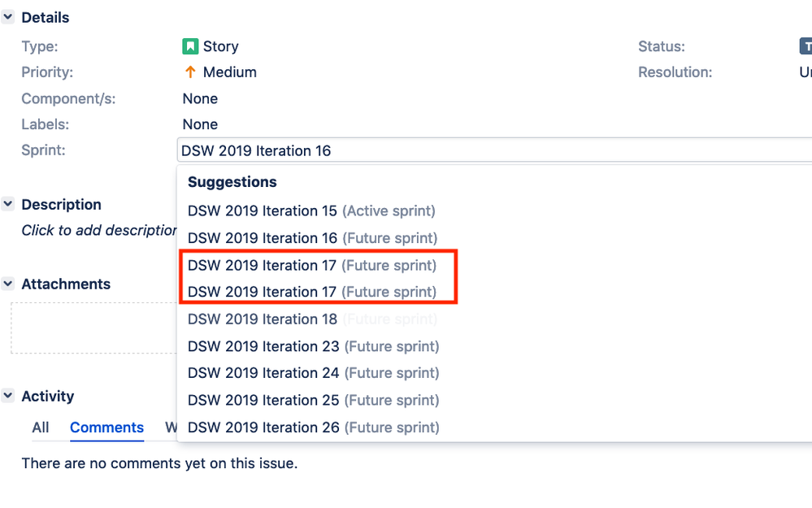
Task: Click the dashed attachments drop zone
Action: 93,328
